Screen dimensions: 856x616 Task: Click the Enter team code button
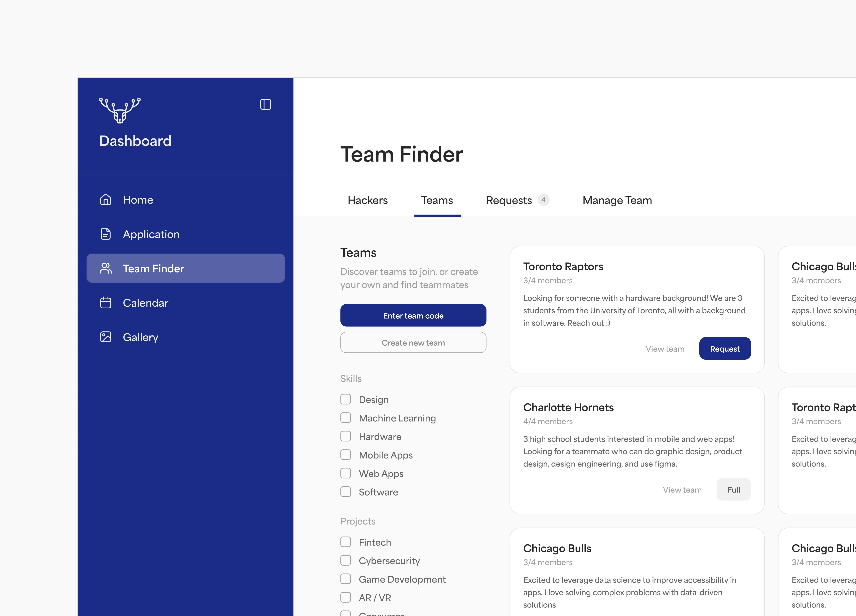(x=413, y=315)
